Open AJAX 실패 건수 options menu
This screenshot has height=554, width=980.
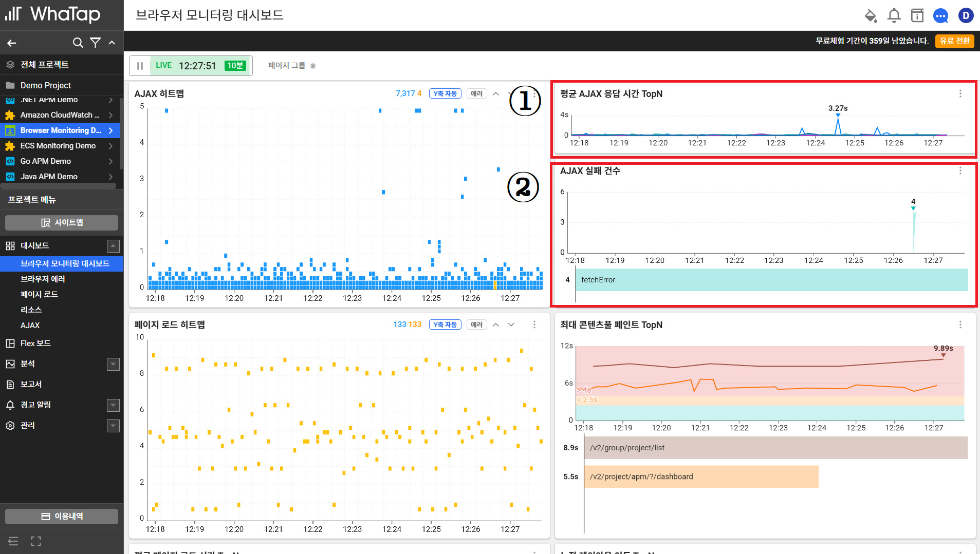(x=960, y=170)
